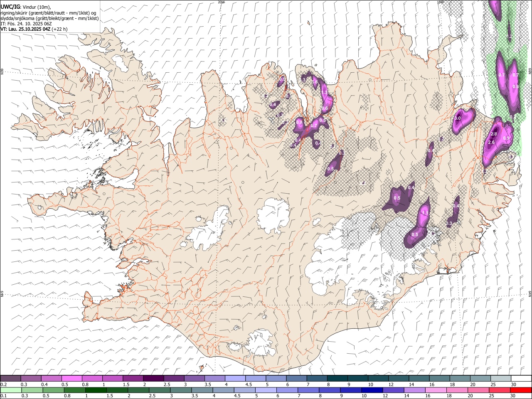The image size is (532, 399).
Task: Click the '0.1' label in lower legend scale
Action: click(3, 396)
